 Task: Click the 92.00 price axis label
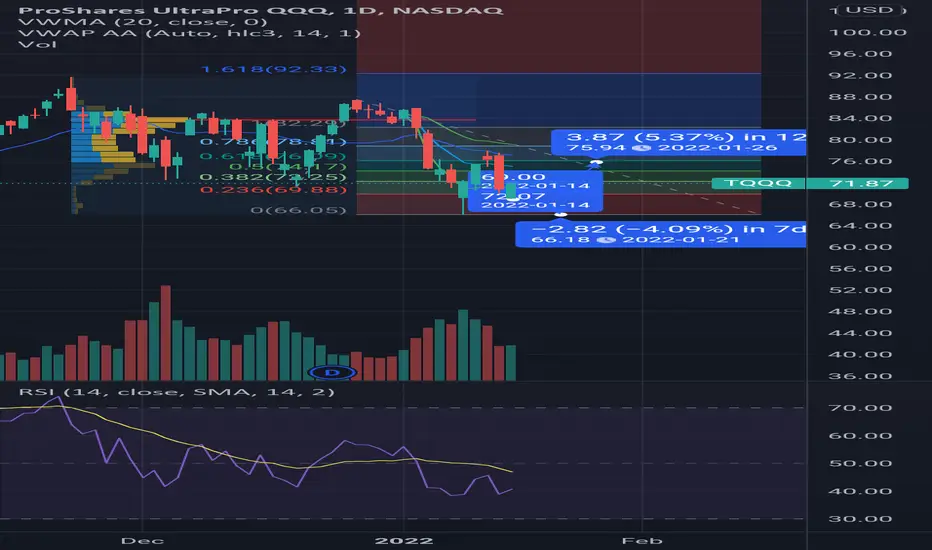861,76
